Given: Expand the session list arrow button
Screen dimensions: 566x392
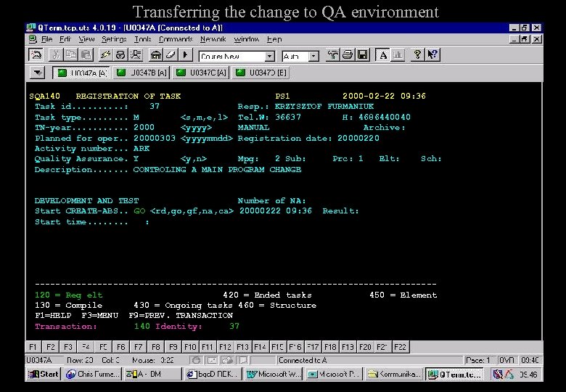Looking at the screenshot, I should tap(37, 73).
